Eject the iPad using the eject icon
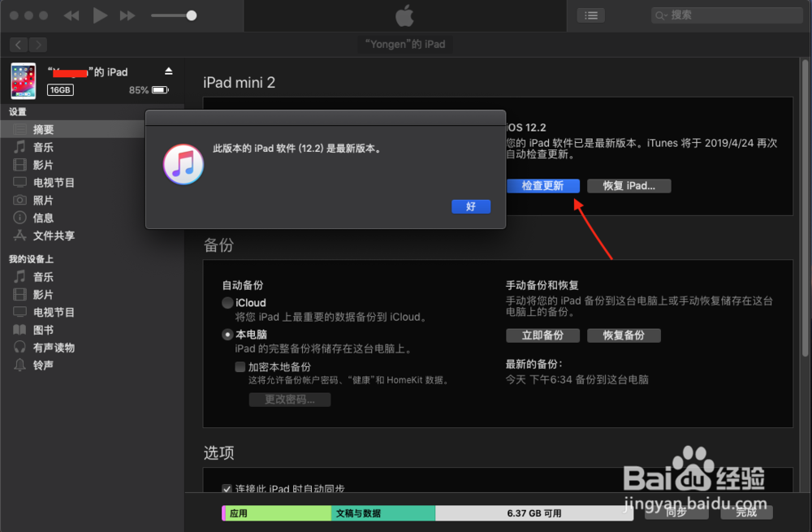 [x=168, y=71]
